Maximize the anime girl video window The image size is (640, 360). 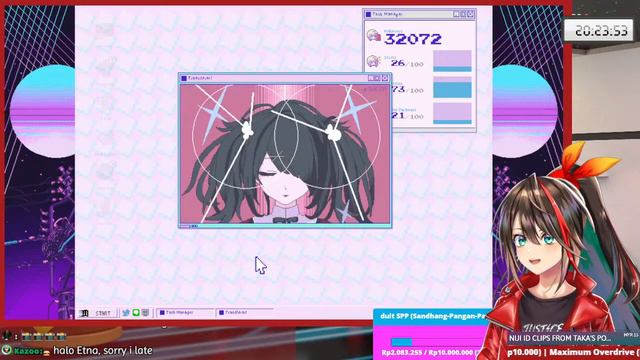point(378,78)
